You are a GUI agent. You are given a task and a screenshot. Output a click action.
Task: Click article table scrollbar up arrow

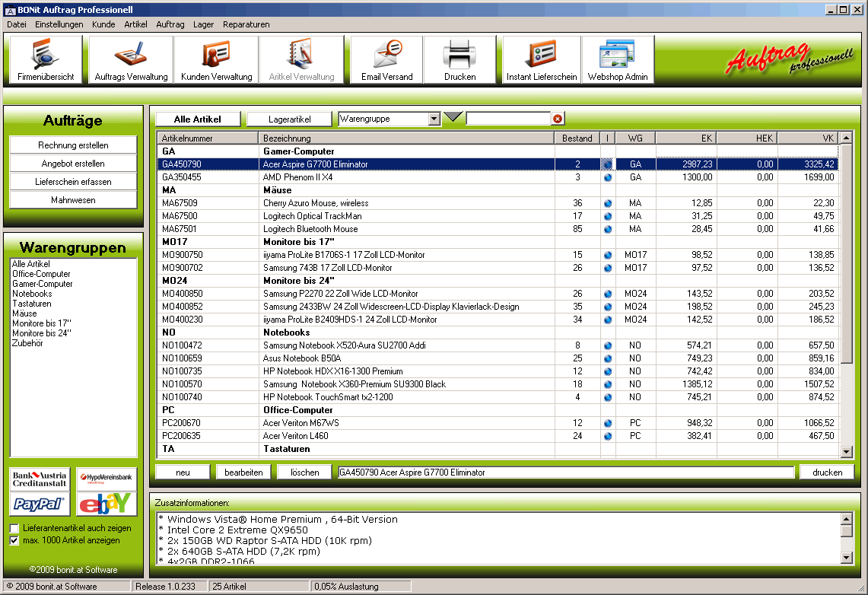[846, 138]
